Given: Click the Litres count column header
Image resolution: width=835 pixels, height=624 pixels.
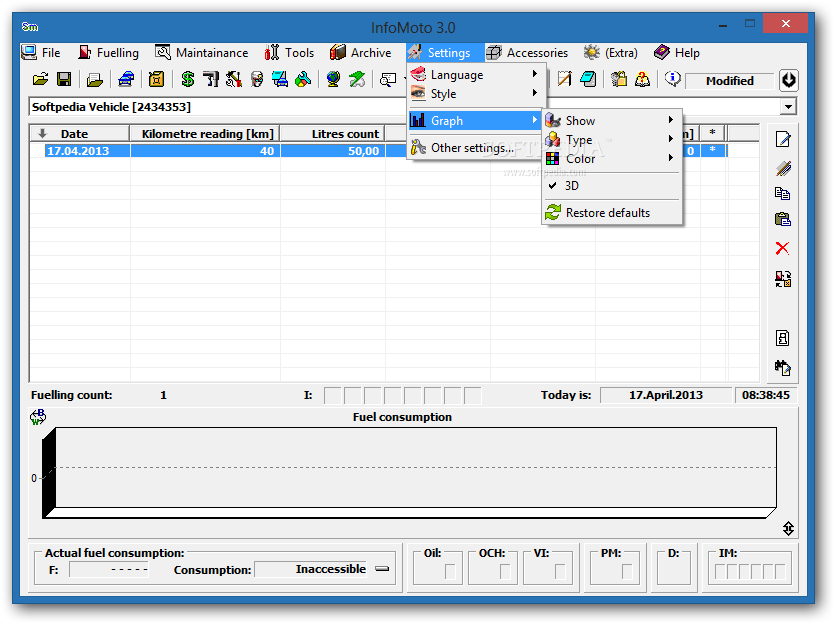Looking at the screenshot, I should coord(333,134).
